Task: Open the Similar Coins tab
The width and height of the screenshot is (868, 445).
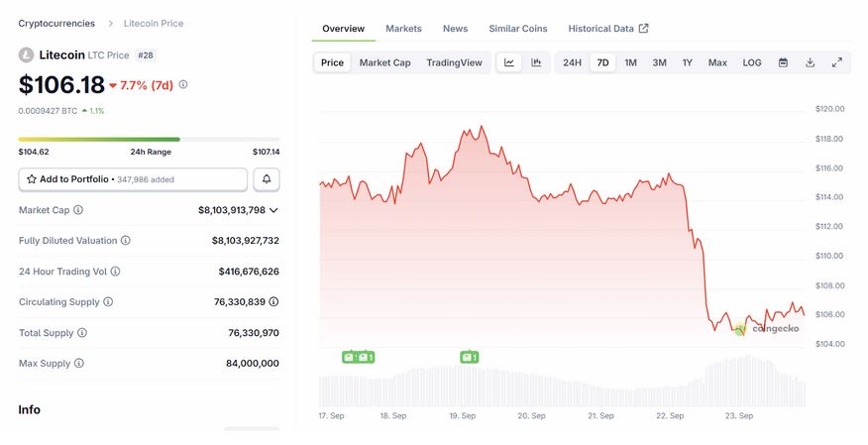Action: (518, 29)
